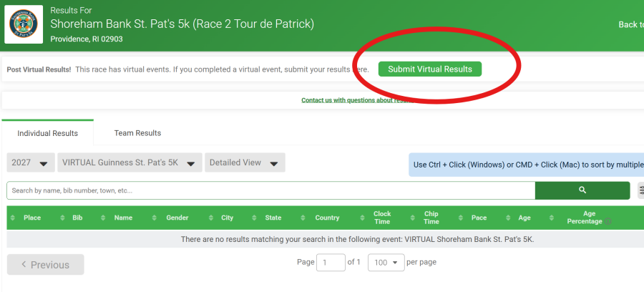Click the Shoreham Bank St. Pat's race logo
The width and height of the screenshot is (644, 292).
click(24, 24)
